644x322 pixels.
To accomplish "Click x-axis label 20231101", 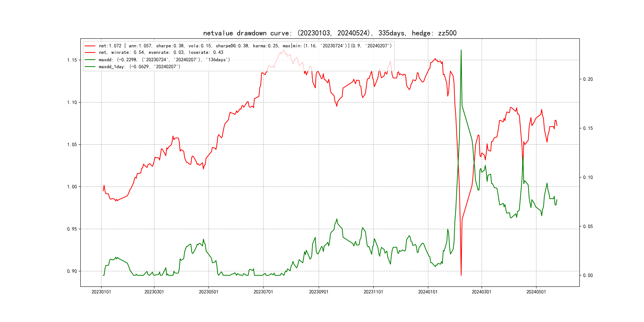I will click(373, 292).
